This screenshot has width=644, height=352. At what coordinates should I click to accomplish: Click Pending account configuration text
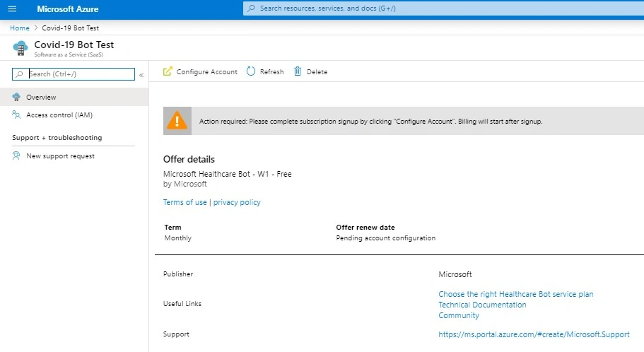click(x=386, y=237)
